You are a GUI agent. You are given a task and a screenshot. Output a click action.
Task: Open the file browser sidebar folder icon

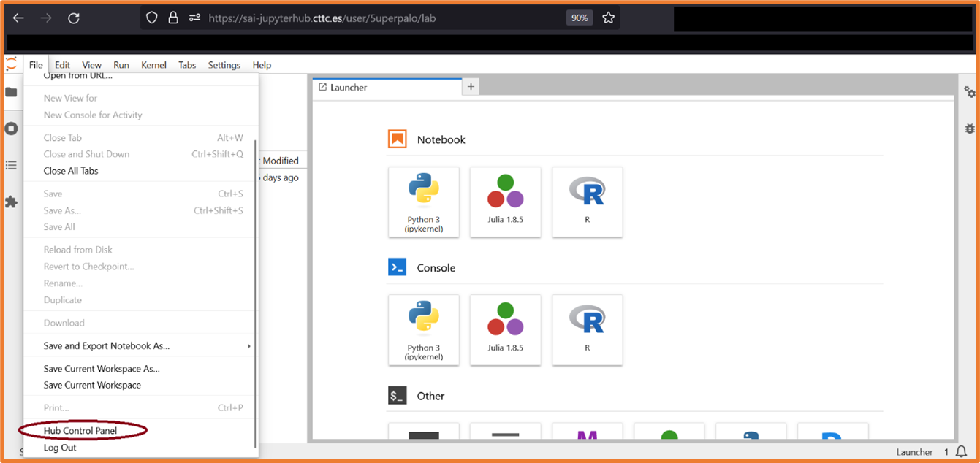(x=11, y=92)
